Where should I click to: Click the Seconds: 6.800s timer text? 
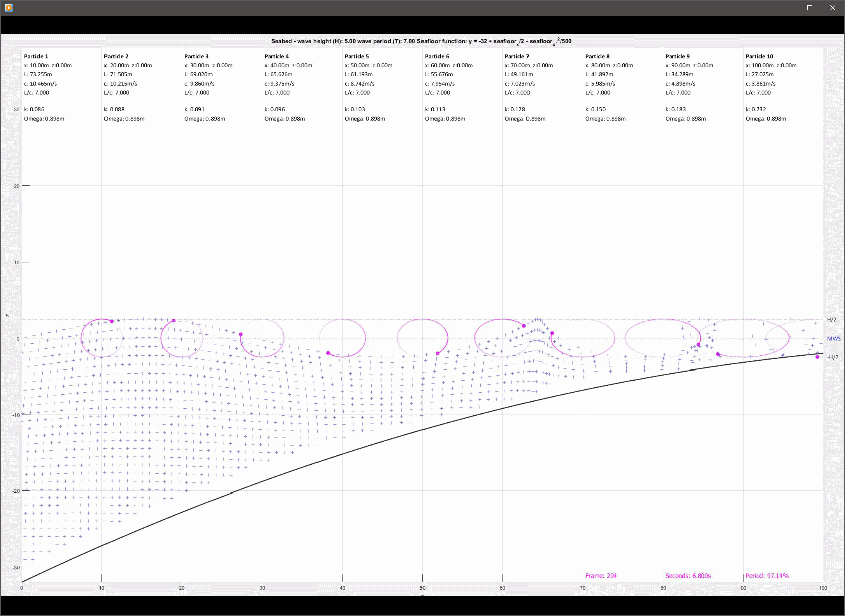[687, 576]
